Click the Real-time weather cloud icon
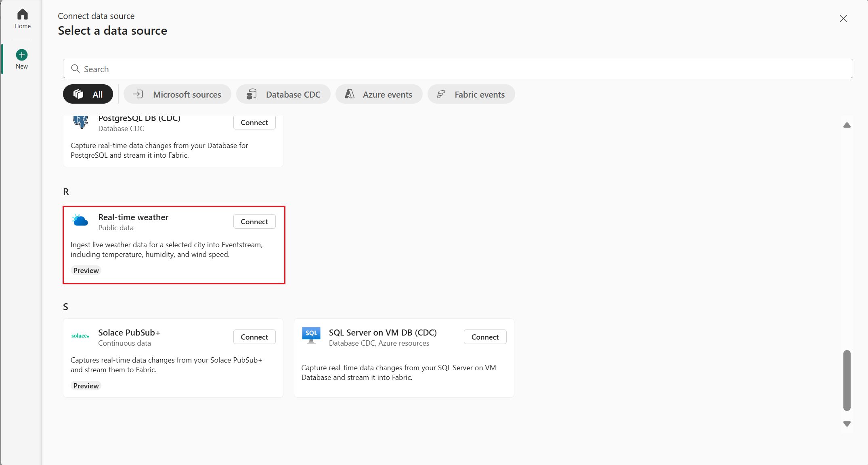This screenshot has height=465, width=868. (80, 221)
